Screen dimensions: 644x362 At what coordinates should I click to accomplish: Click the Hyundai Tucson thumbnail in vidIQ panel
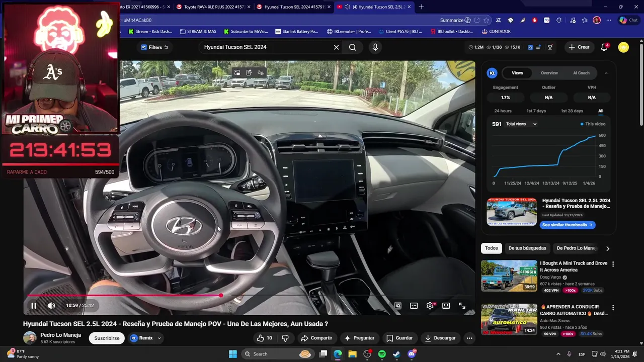tap(512, 212)
